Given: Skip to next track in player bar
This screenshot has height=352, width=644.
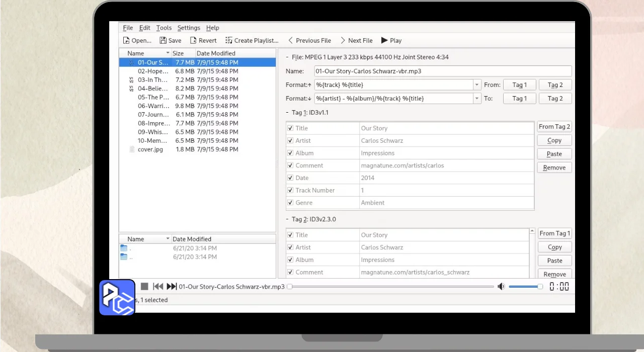Looking at the screenshot, I should (172, 287).
